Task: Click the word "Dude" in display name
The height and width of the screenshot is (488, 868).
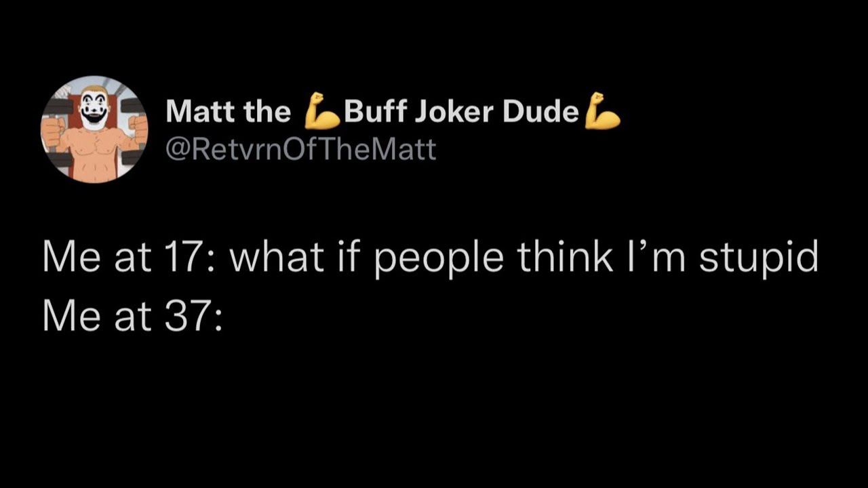Action: [x=540, y=112]
